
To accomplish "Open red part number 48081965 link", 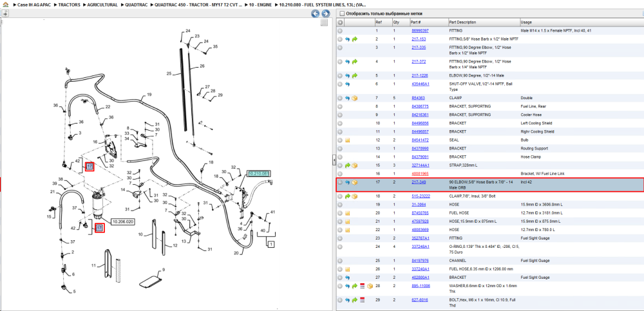I will 420,174.
